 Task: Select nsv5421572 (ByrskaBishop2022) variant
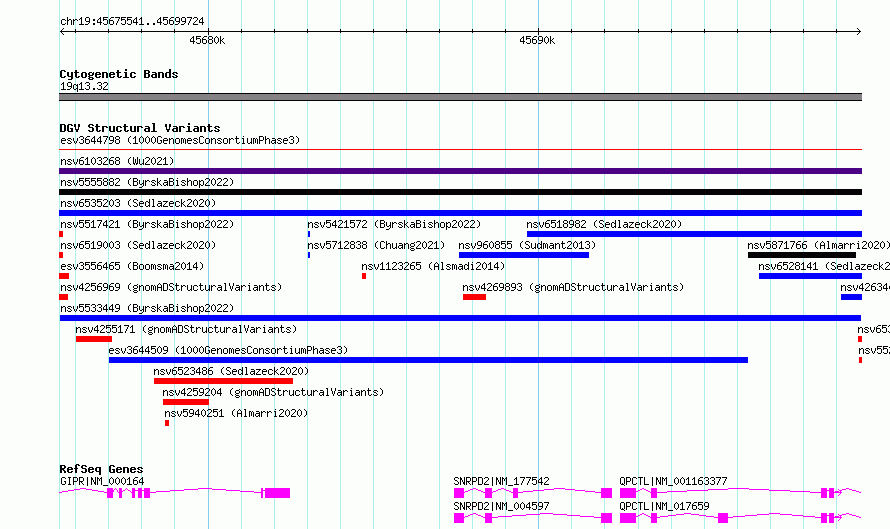coord(394,224)
